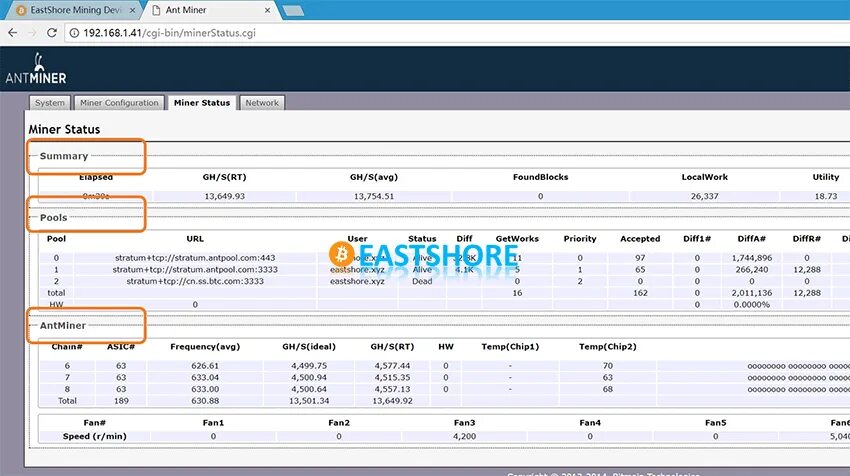Click the total ASIC count 189
Screen dimensions: 850x476
pos(121,401)
